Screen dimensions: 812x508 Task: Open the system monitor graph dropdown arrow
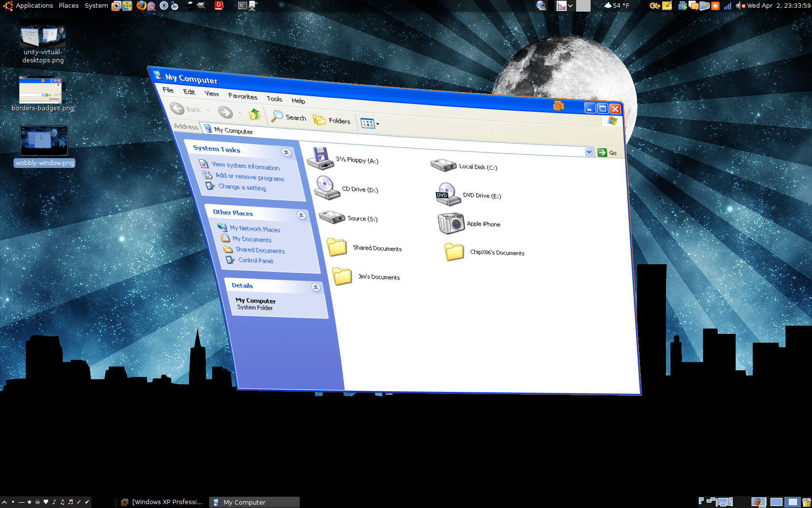[570, 6]
